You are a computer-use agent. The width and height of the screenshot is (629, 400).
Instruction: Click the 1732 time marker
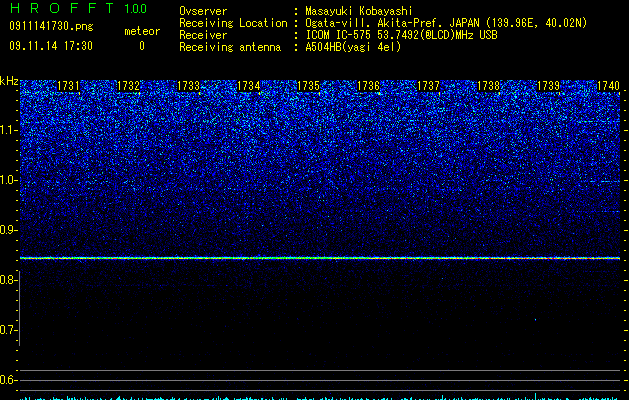click(128, 86)
